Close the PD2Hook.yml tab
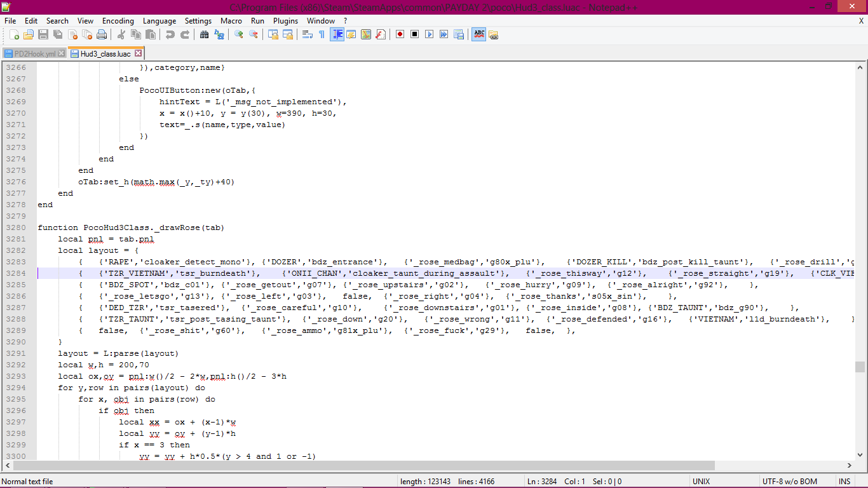 pyautogui.click(x=61, y=54)
